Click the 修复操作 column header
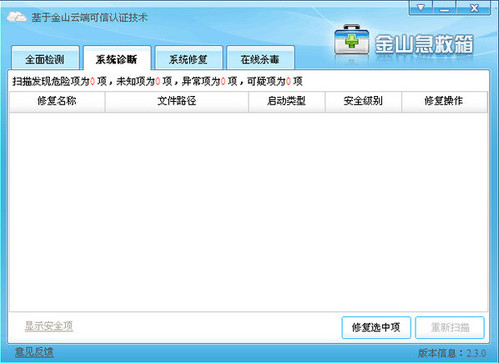The width and height of the screenshot is (499, 363). coord(444,101)
